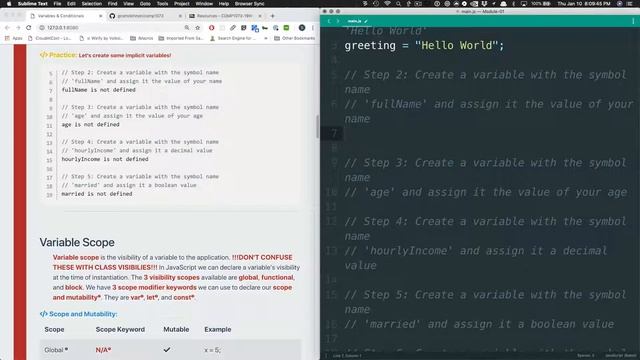
Task: Open the Apple menu
Action: click(x=9, y=4)
